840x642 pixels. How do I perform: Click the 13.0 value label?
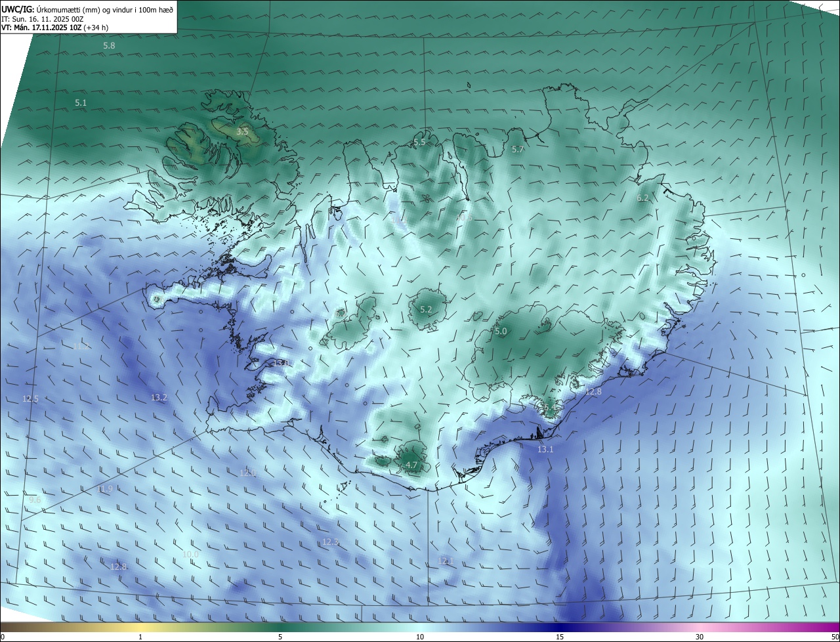pos(281,363)
